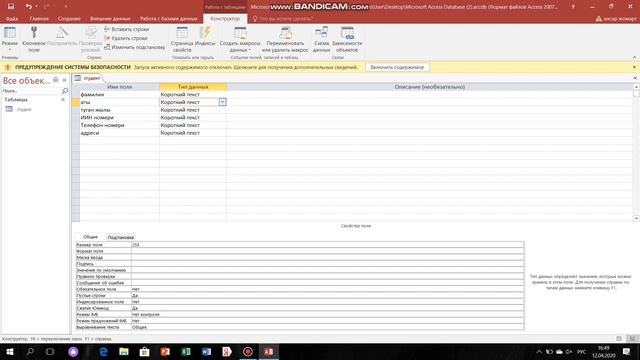
Task: Click the Индексированное поле property value
Action: tap(327, 302)
